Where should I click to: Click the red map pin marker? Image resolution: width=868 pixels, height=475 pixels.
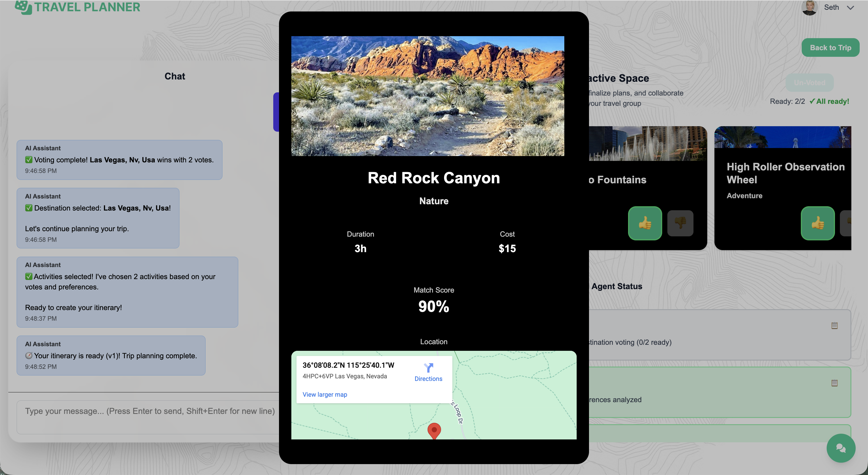[434, 431]
